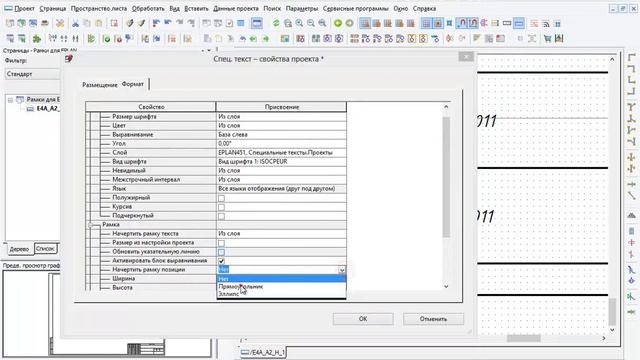
Task: Choose Эллипс in the dropdown list
Action: 281,294
